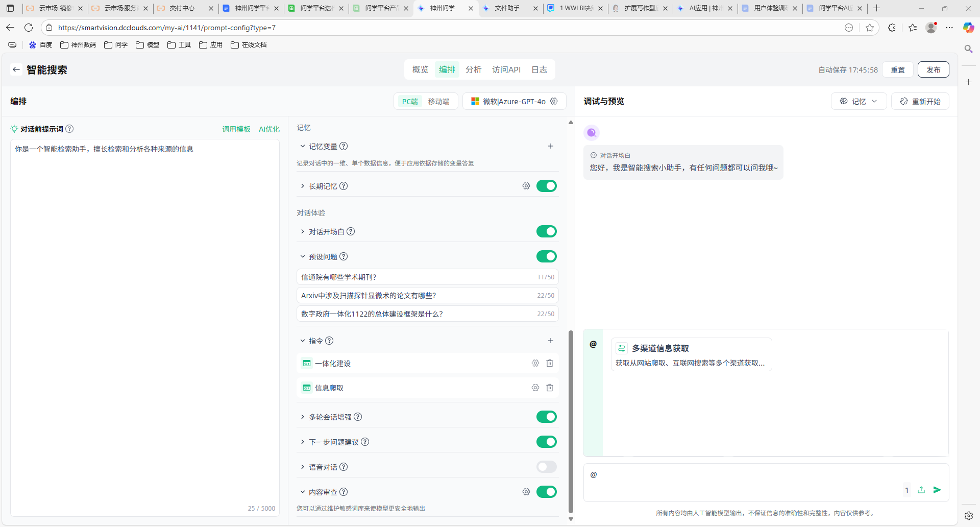Open new browser tab with plus

pyautogui.click(x=877, y=8)
